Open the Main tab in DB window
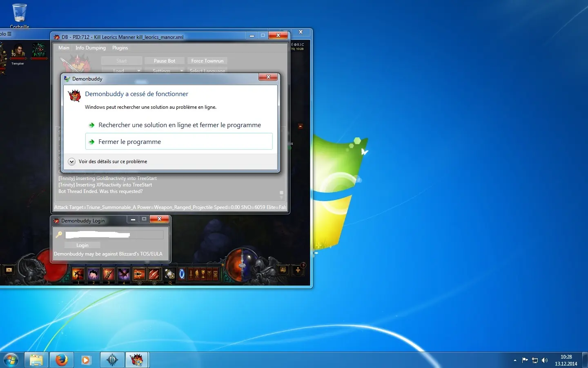Screen dimensions: 588x368 click(64, 48)
